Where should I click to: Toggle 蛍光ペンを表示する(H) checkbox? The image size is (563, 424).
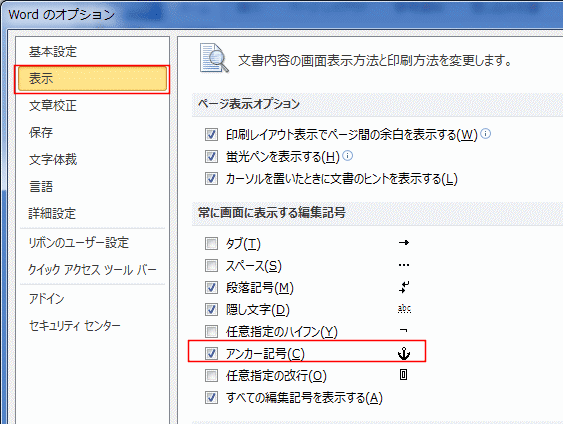point(211,157)
